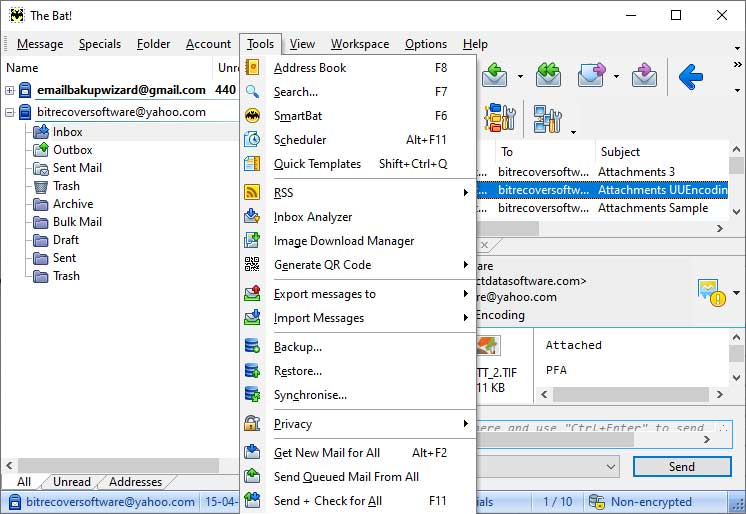Click the Privacy padlock icon
Image resolution: width=746 pixels, height=514 pixels.
pyautogui.click(x=252, y=424)
